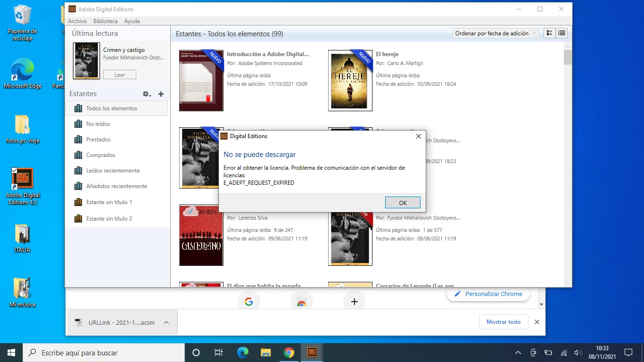Open the Windows Start menu

(11, 353)
